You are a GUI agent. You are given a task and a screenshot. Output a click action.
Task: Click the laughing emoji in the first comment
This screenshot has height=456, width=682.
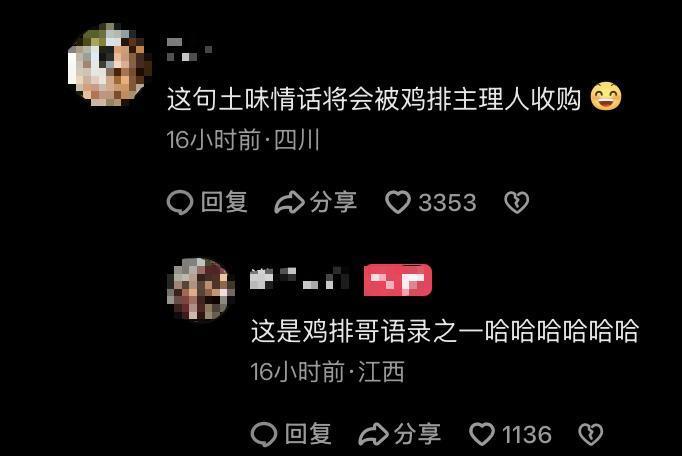click(x=606, y=96)
